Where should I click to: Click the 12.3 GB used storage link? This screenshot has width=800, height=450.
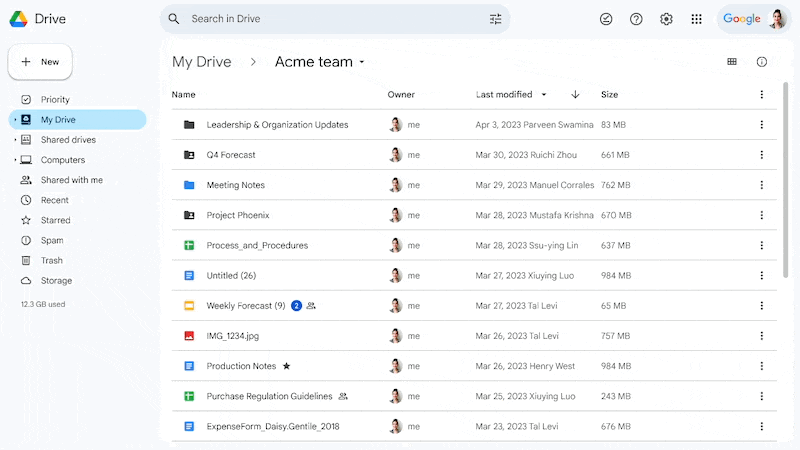tap(43, 304)
